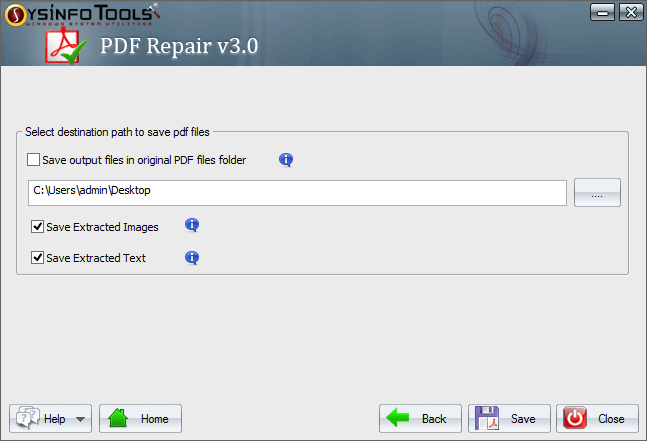Click the destination path text field
The image size is (647, 441).
297,193
